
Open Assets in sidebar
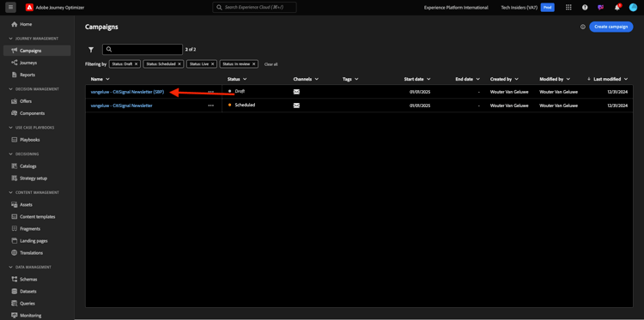tap(37, 205)
